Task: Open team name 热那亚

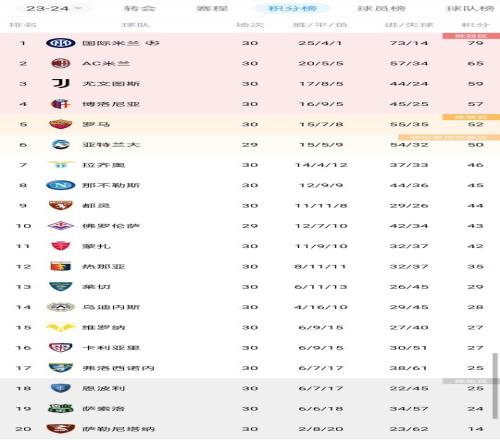Action: pyautogui.click(x=104, y=267)
